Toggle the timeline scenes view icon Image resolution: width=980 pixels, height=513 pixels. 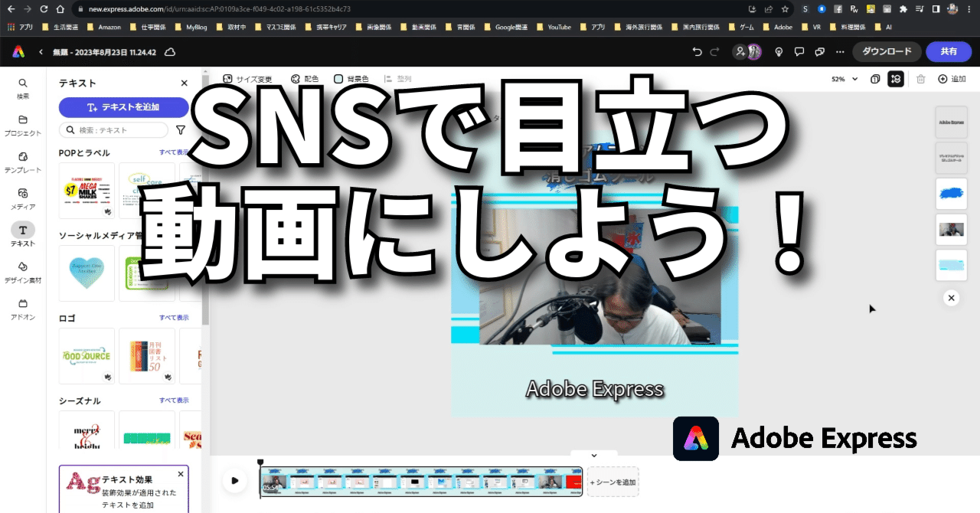[x=896, y=78]
